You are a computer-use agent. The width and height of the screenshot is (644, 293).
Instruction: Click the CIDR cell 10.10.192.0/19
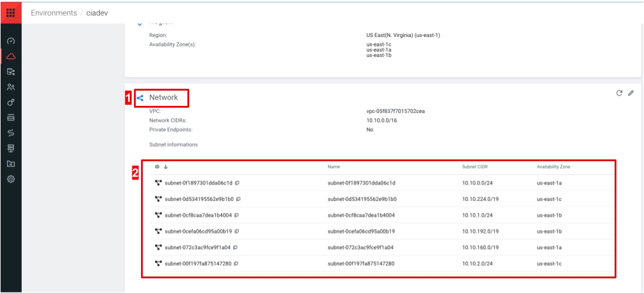click(x=480, y=231)
